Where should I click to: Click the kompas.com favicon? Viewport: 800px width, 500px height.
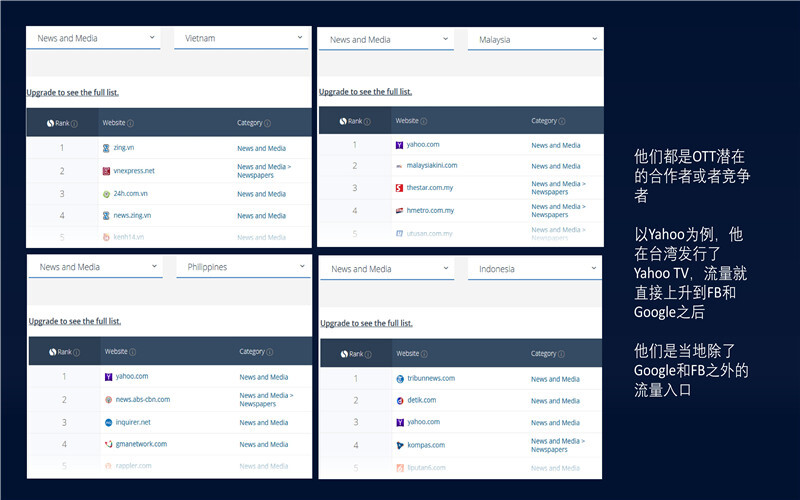[x=400, y=445]
